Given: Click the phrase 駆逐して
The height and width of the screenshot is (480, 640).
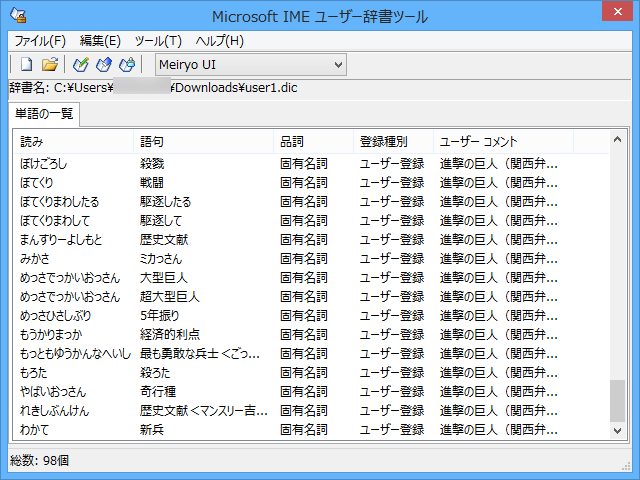Looking at the screenshot, I should tap(161, 221).
